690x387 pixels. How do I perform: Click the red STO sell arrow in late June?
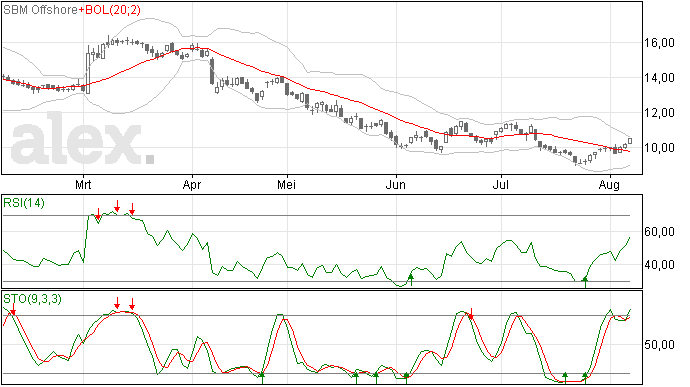[471, 314]
